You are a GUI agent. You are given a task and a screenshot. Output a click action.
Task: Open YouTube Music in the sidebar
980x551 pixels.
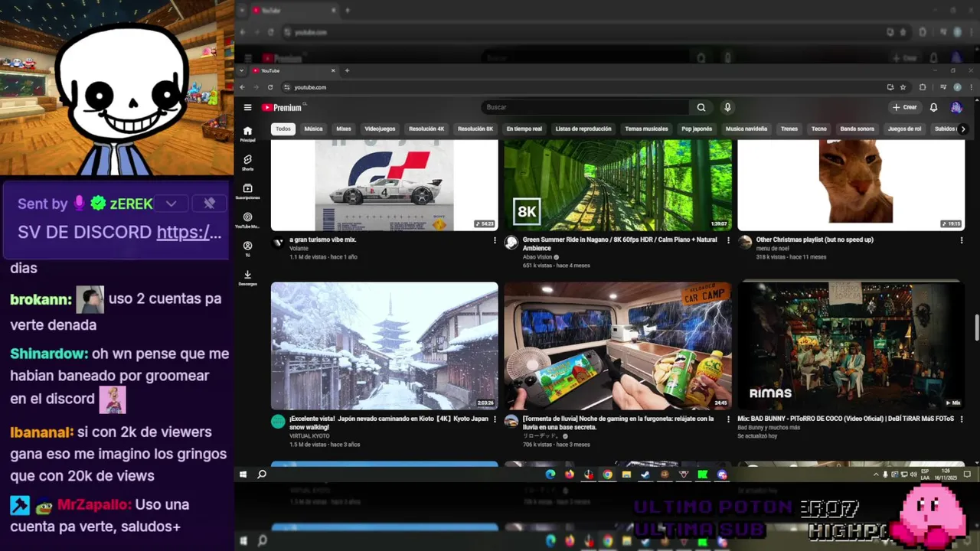[247, 220]
